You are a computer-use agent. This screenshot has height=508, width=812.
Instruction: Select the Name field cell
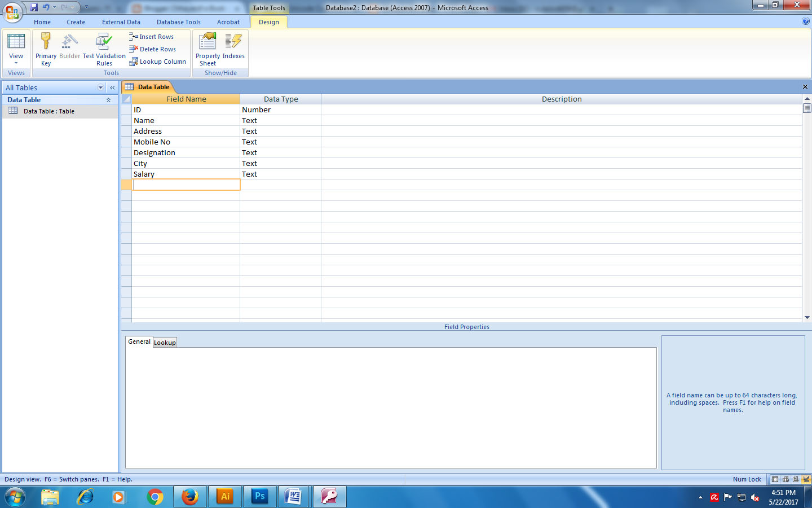coord(186,121)
